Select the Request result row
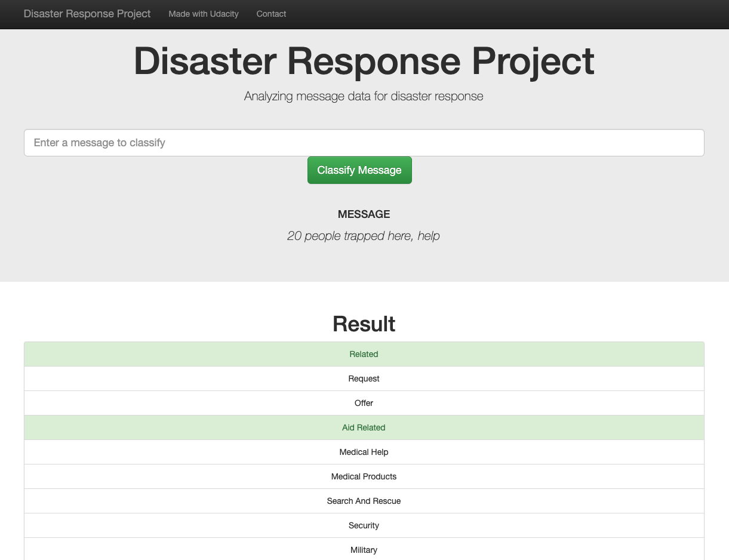The image size is (729, 560). pyautogui.click(x=364, y=379)
